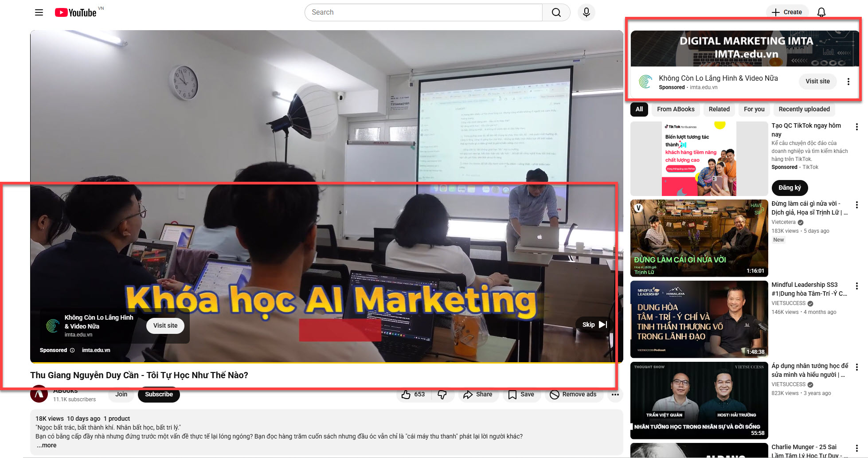Image resolution: width=868 pixels, height=458 pixels.
Task: Open notifications via the bell icon
Action: [821, 12]
